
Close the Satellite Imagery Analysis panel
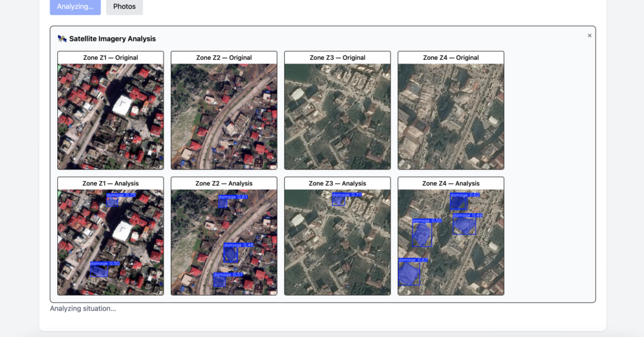(x=589, y=36)
